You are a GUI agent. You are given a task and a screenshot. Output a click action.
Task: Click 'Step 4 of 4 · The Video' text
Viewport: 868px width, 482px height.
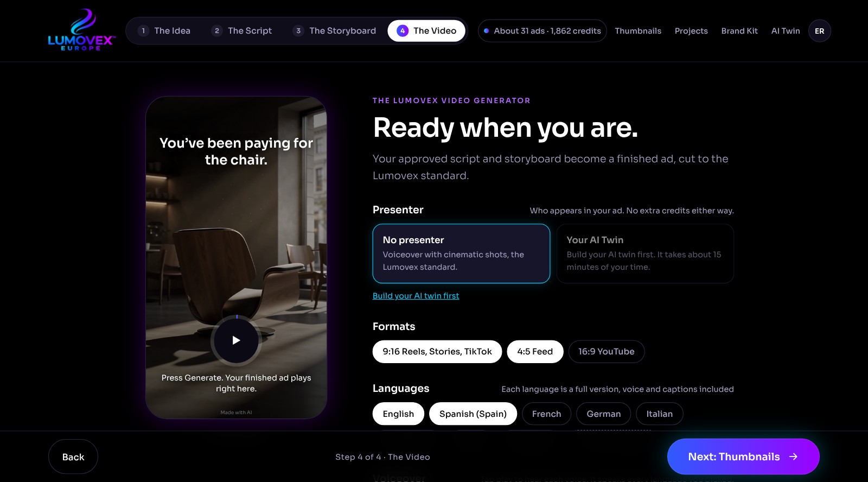(x=382, y=457)
